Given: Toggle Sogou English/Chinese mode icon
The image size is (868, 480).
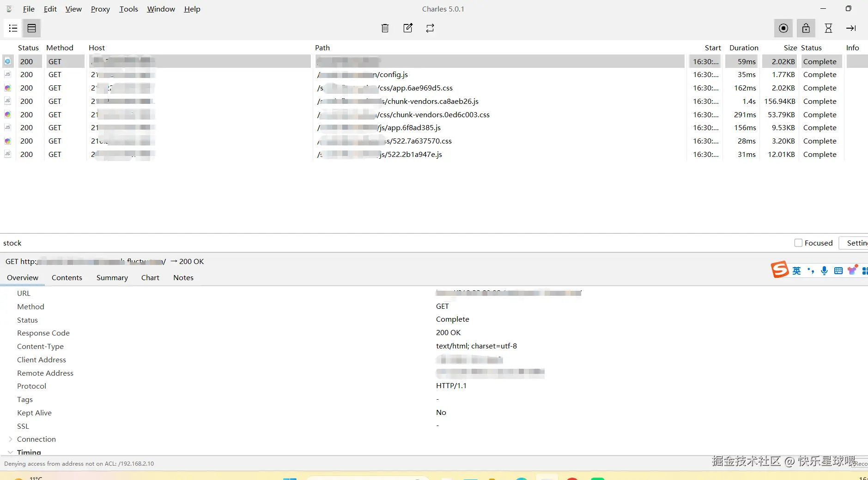Looking at the screenshot, I should 797,271.
